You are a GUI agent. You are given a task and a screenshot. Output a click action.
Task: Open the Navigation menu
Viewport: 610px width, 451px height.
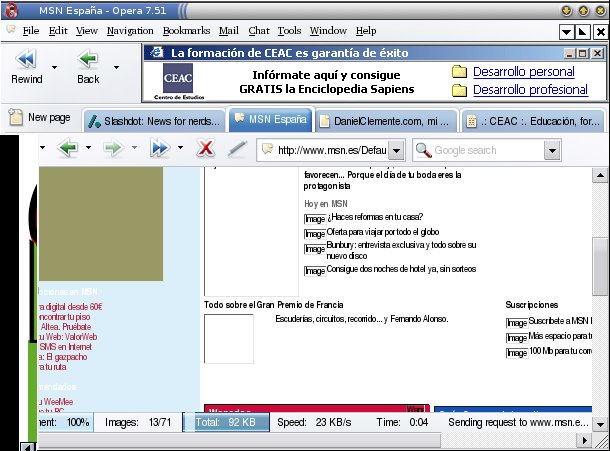coord(130,31)
